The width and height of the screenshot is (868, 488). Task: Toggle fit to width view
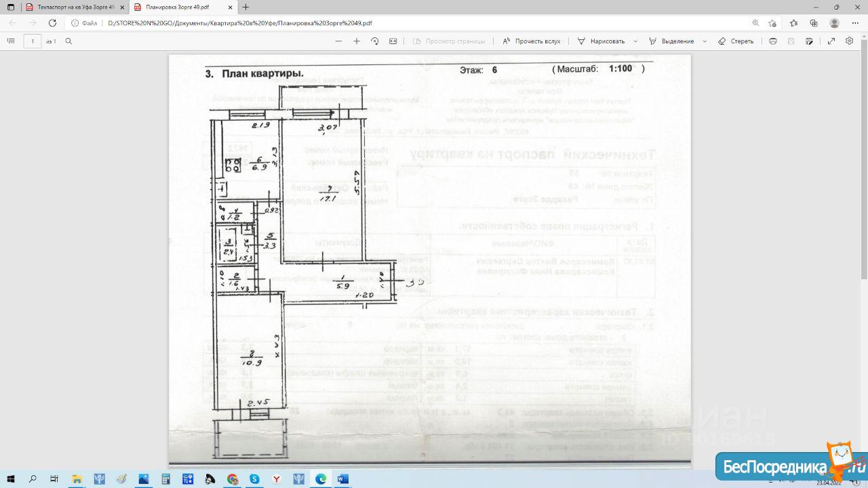click(x=393, y=41)
